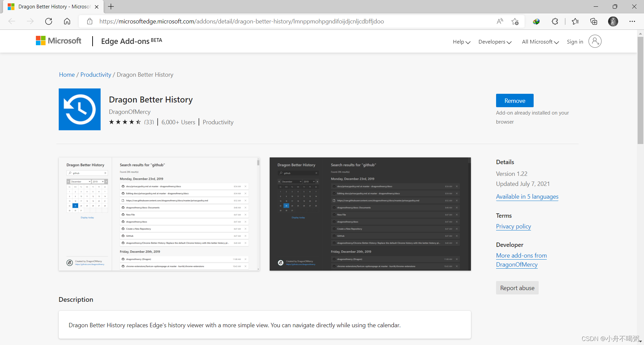This screenshot has height=345, width=644.
Task: Click the colorful globe extension icon
Action: pyautogui.click(x=536, y=21)
